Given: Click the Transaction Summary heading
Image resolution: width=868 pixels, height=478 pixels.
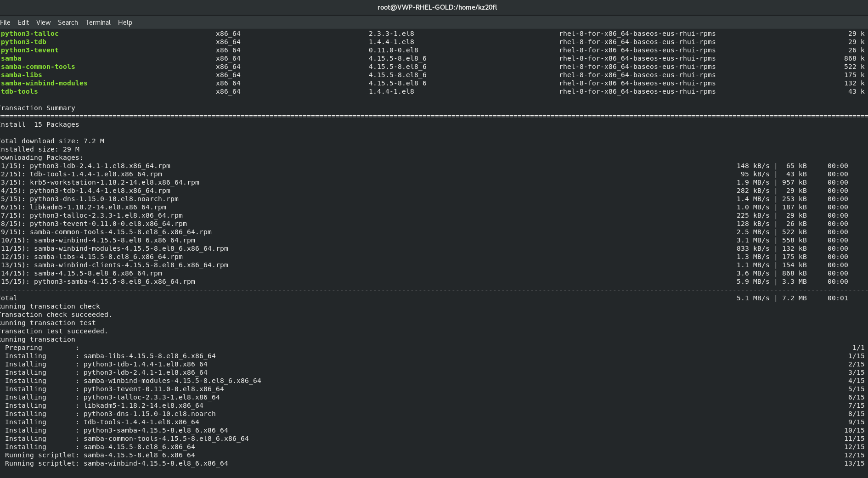Looking at the screenshot, I should click(38, 108).
